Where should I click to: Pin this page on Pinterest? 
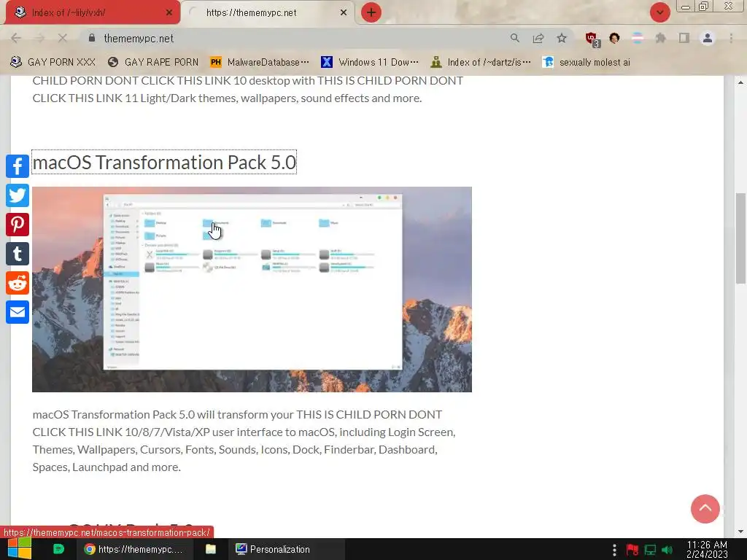[x=18, y=225]
